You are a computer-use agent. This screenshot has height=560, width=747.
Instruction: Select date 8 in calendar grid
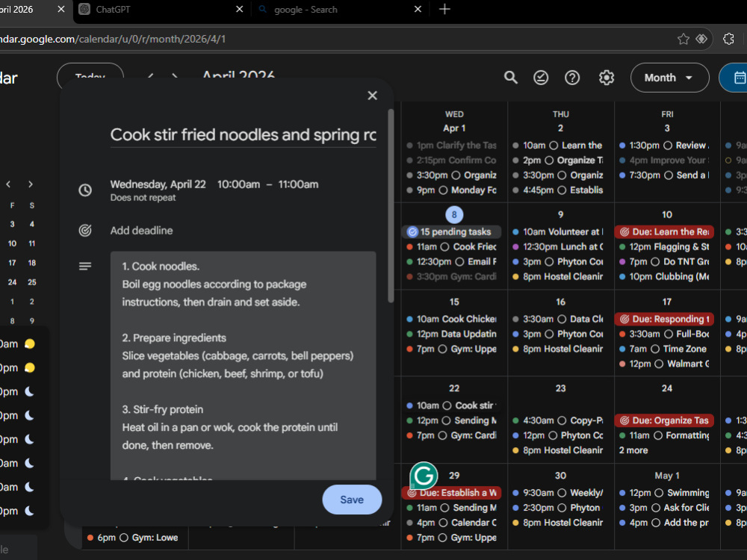tap(454, 215)
